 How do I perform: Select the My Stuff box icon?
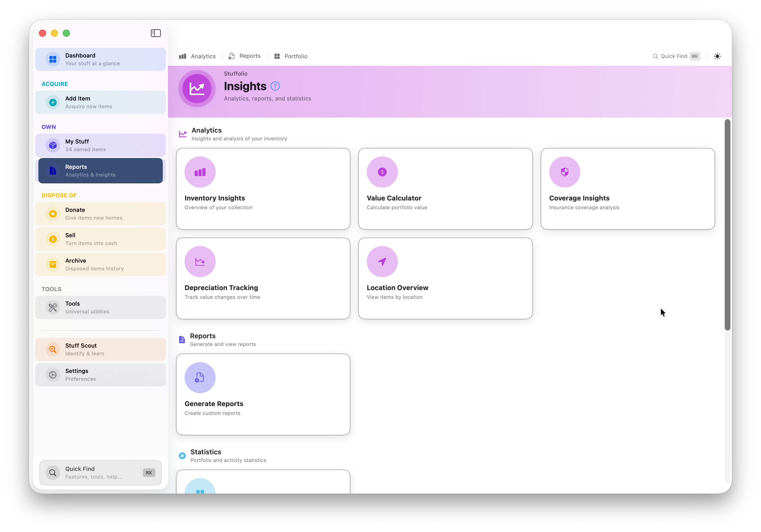[x=53, y=145]
